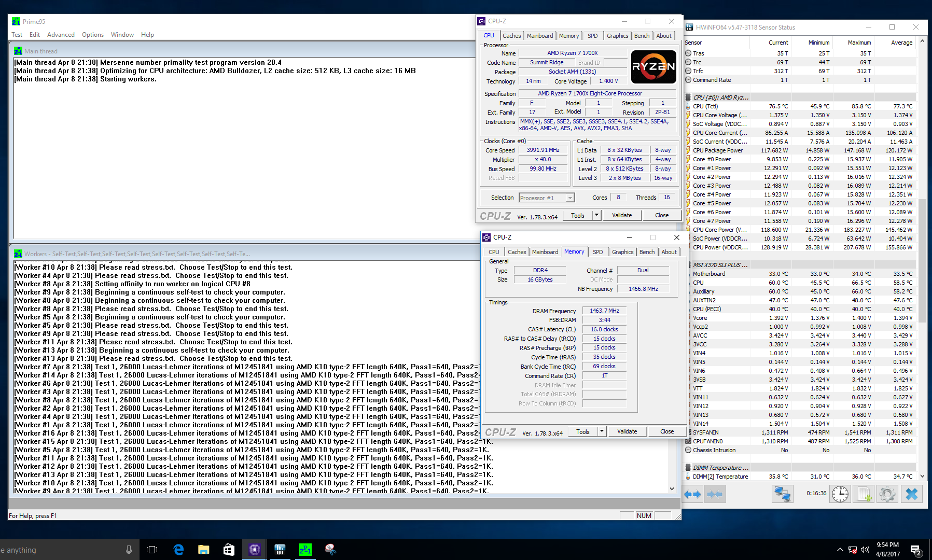Switch to Graphics tab in lower CPU-Z
The height and width of the screenshot is (560, 932).
pos(622,252)
